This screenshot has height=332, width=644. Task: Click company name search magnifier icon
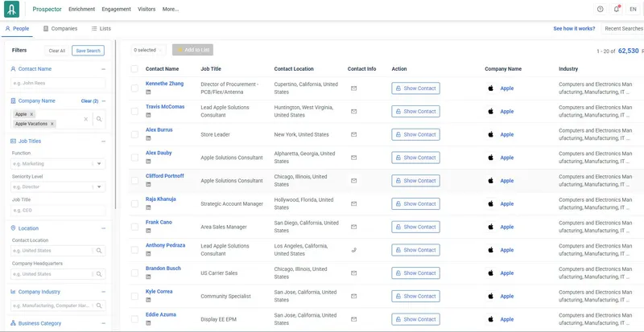(99, 119)
